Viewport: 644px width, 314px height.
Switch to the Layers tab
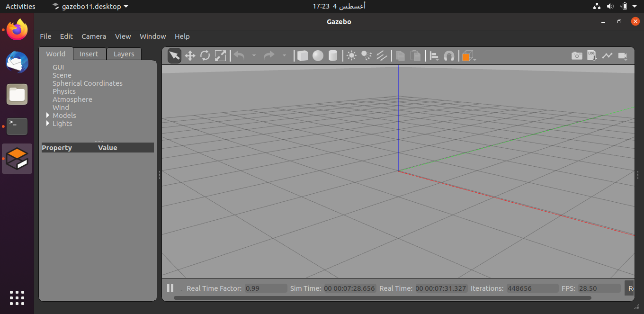point(124,54)
